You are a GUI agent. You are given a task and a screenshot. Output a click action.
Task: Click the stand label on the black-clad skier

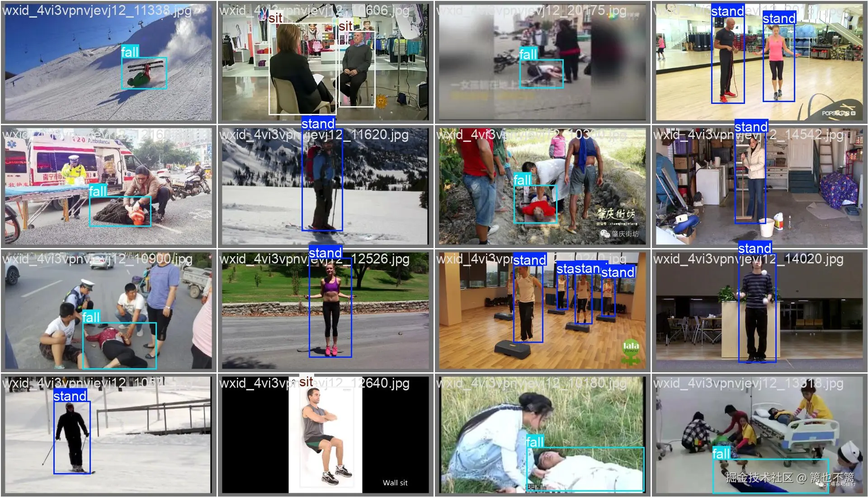(x=70, y=396)
